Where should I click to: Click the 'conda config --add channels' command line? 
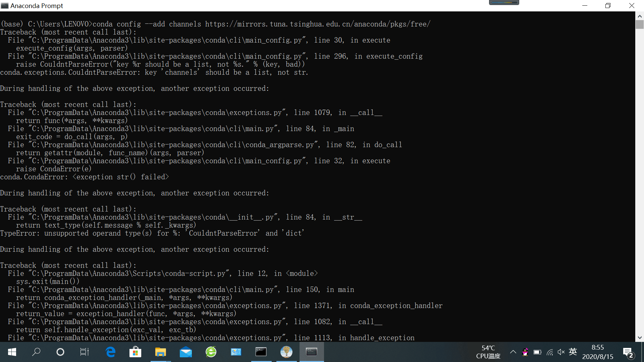215,24
